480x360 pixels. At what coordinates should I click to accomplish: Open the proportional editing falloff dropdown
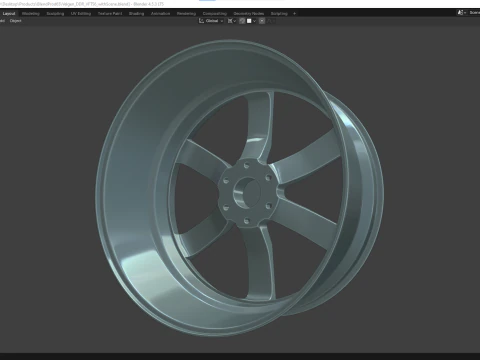pos(271,21)
